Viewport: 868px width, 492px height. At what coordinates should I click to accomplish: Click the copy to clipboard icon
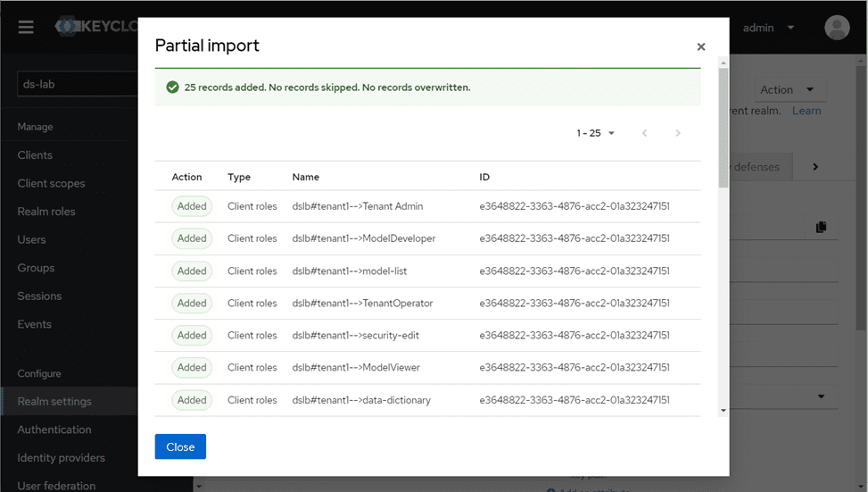coord(821,228)
